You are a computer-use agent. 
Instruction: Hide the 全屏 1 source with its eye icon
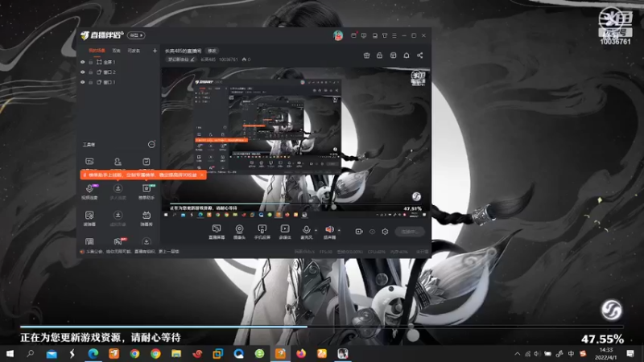(x=83, y=62)
